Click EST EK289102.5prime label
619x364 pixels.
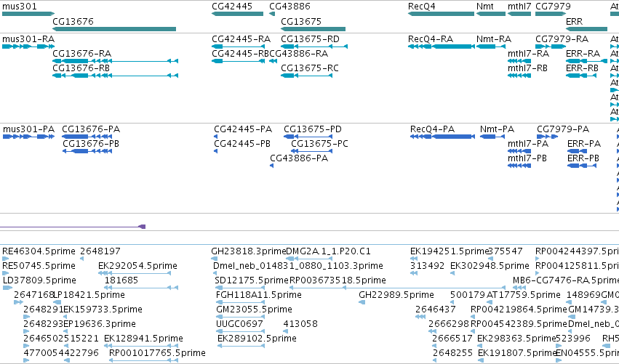(257, 339)
